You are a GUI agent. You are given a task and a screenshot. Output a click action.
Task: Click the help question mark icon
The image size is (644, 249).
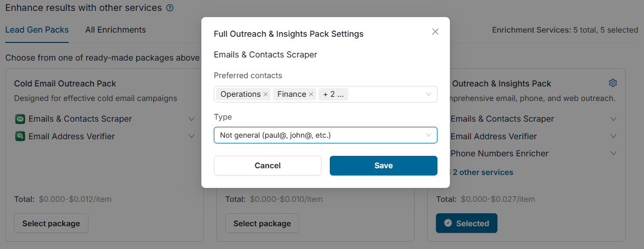tap(170, 8)
